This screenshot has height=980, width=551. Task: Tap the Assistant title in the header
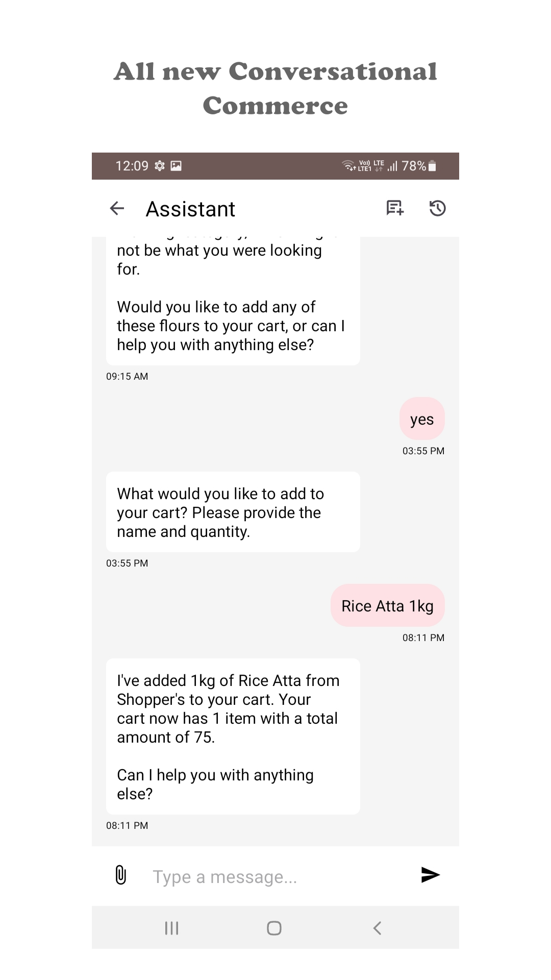coord(190,208)
